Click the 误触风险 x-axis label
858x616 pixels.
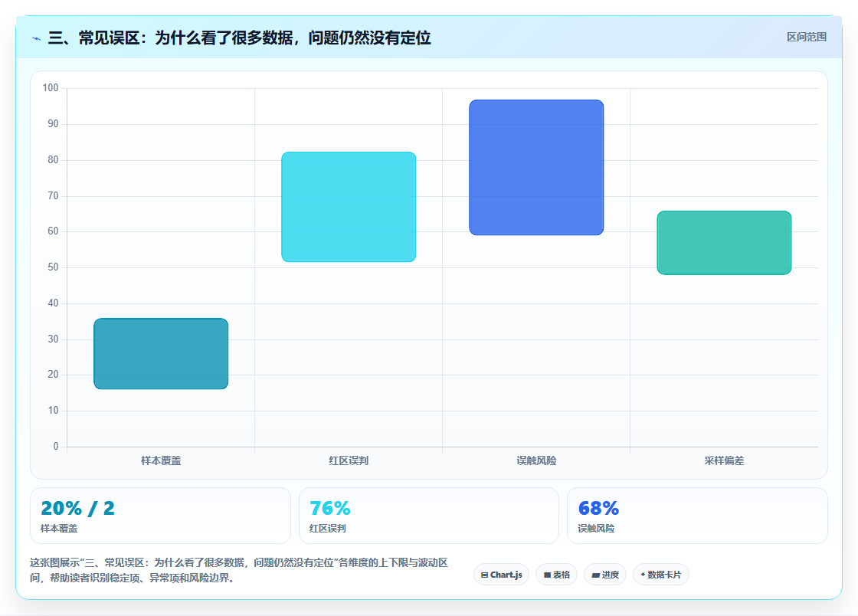tap(536, 460)
